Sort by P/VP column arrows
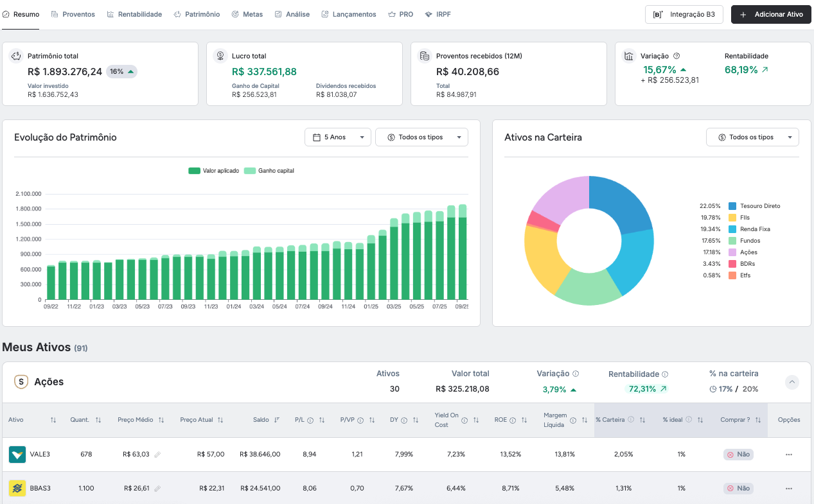 (x=372, y=420)
